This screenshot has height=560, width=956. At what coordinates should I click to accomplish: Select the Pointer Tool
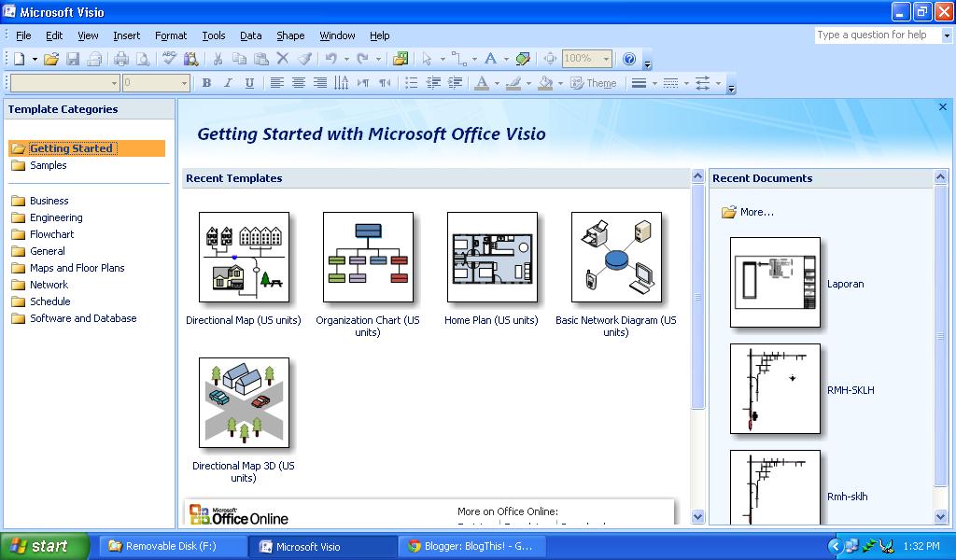[x=426, y=59]
